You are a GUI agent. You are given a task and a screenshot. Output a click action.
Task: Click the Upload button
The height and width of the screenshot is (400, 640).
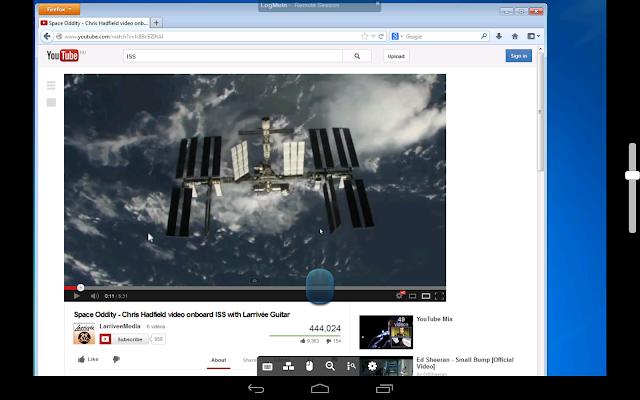coord(396,56)
